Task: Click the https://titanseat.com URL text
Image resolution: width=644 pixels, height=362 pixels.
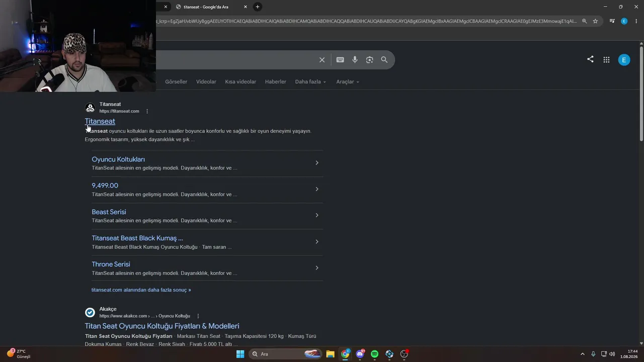Action: 119,111
